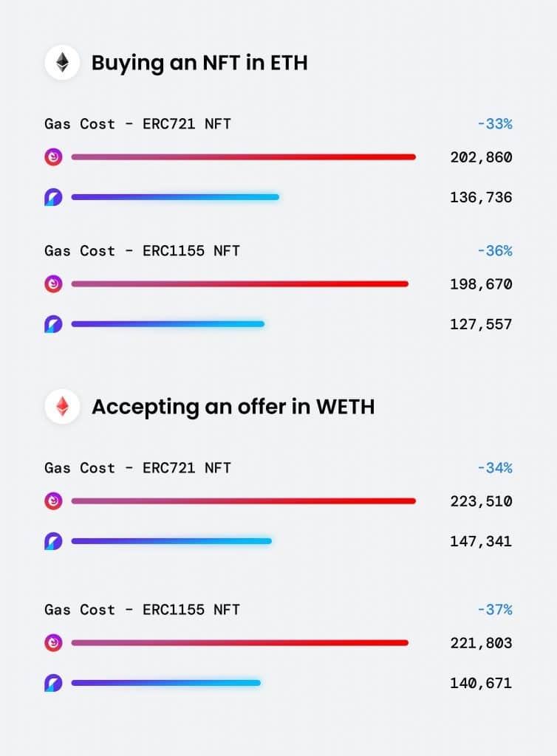
Task: Select the pink swirl icon for 198,670
Action: [53, 283]
